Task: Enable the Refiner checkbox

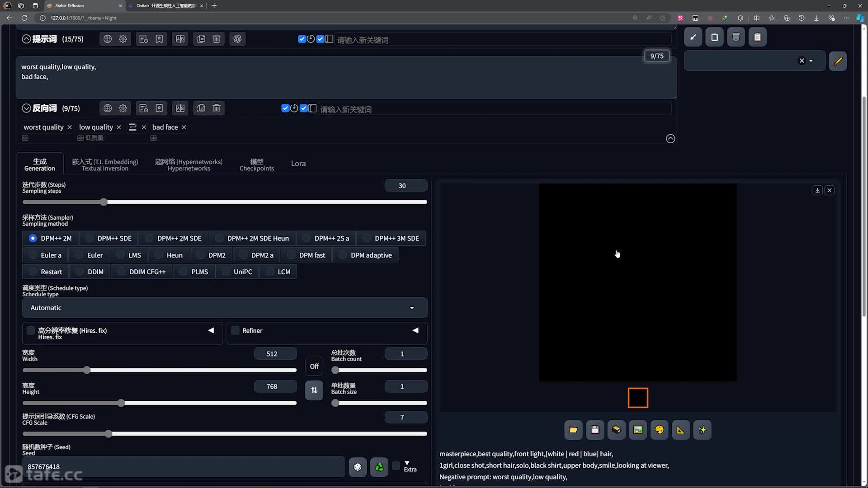Action: tap(235, 330)
